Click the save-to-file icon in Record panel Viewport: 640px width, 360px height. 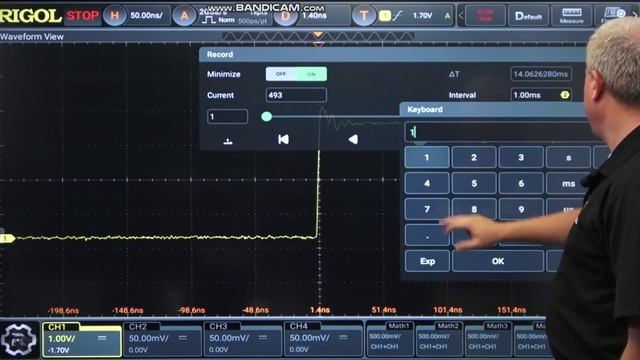click(x=228, y=141)
